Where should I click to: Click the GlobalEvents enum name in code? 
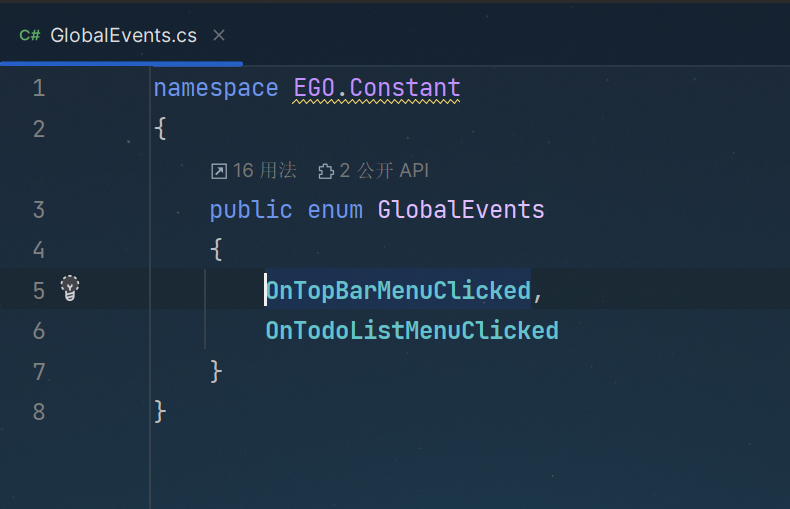point(461,209)
